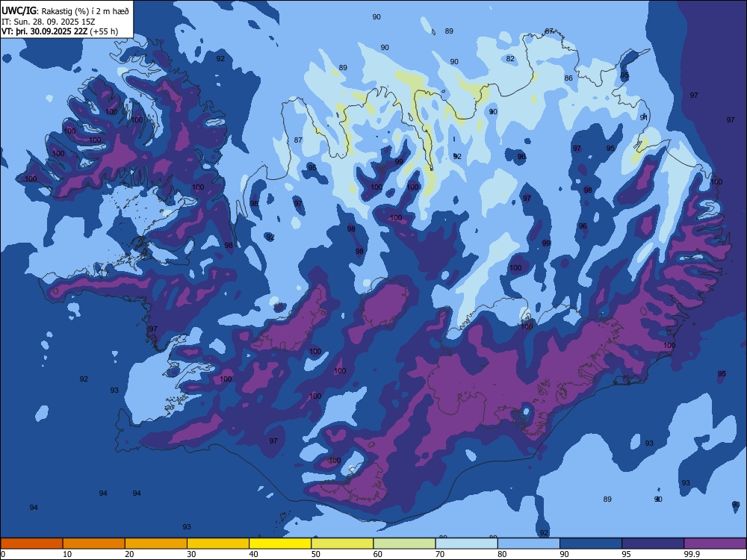Image resolution: width=747 pixels, height=560 pixels.
Task: Click the legend tick label 30
Action: tap(191, 554)
